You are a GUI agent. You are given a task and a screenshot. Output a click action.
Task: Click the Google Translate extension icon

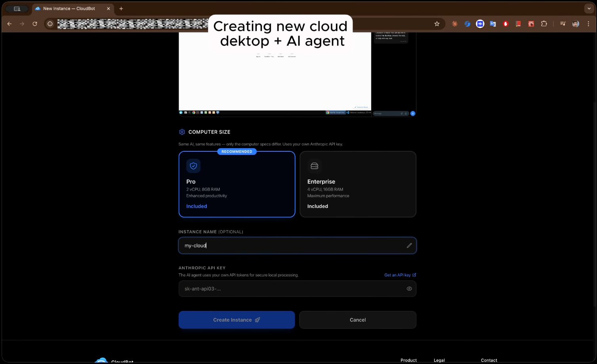point(493,24)
